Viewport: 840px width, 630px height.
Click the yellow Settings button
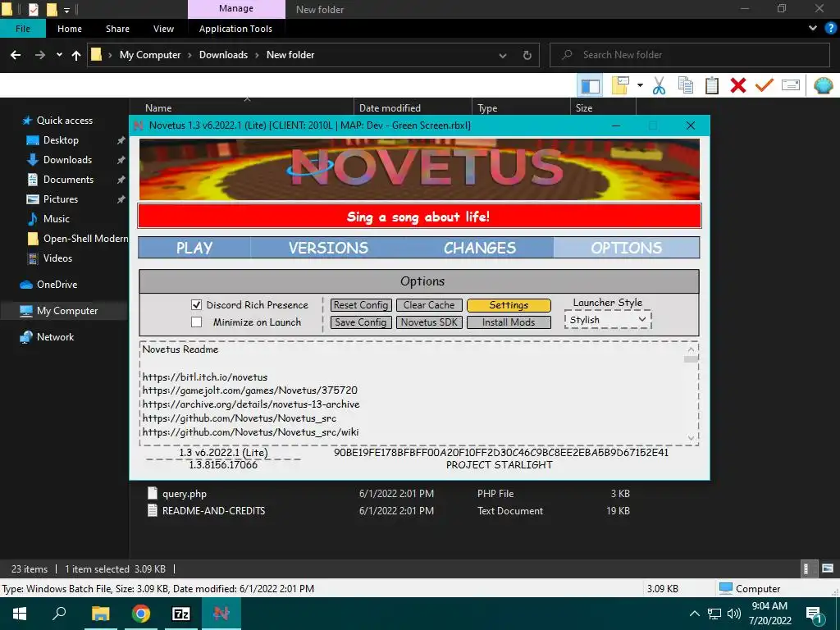pos(509,305)
